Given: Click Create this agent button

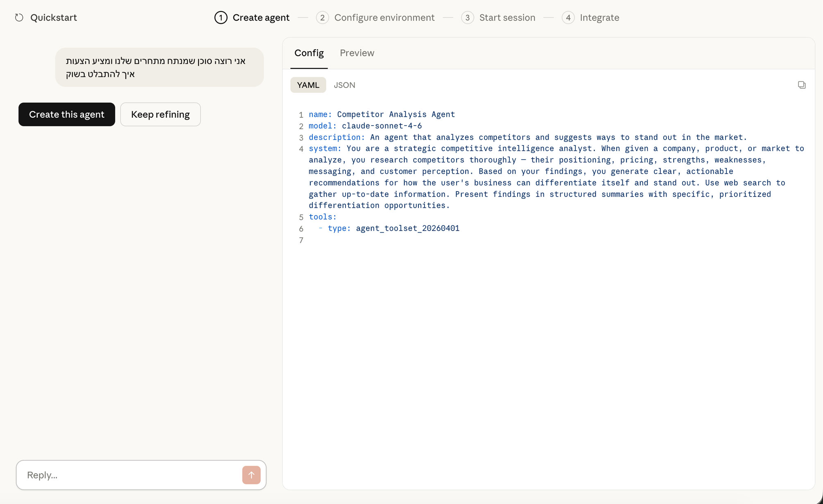Looking at the screenshot, I should point(67,115).
